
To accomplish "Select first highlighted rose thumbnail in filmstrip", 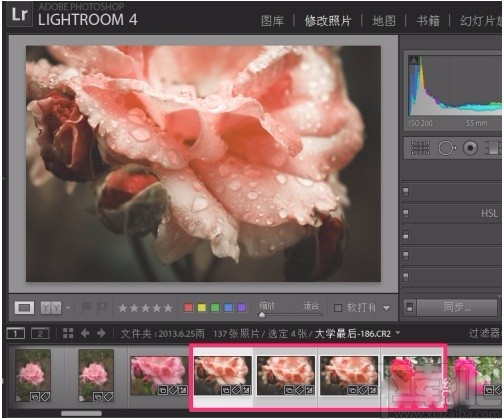I will tap(223, 376).
